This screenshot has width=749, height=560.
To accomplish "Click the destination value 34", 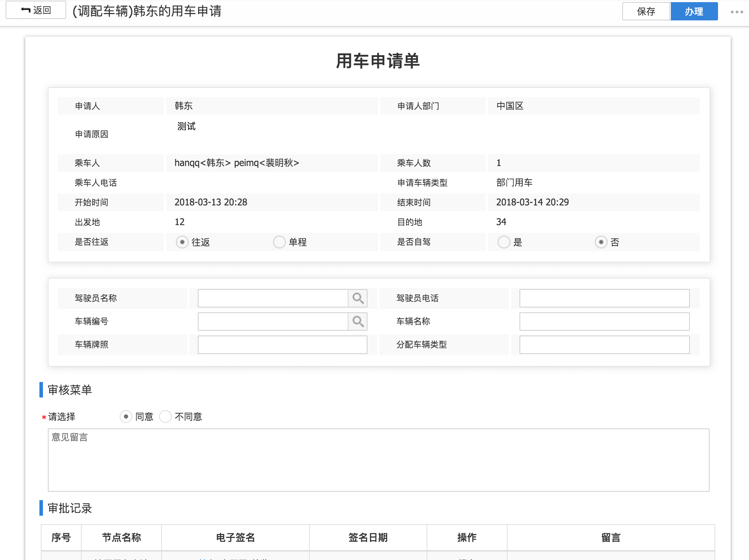I will click(x=501, y=222).
